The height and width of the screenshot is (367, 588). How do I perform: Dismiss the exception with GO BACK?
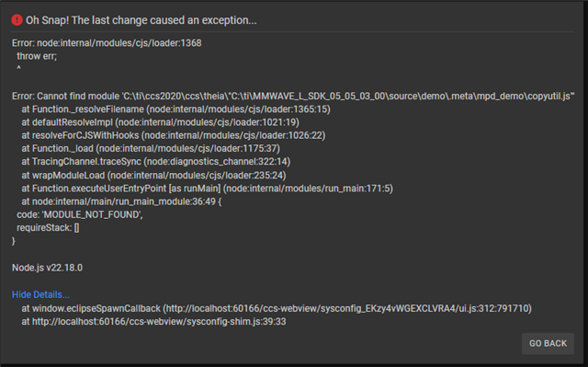(x=548, y=343)
